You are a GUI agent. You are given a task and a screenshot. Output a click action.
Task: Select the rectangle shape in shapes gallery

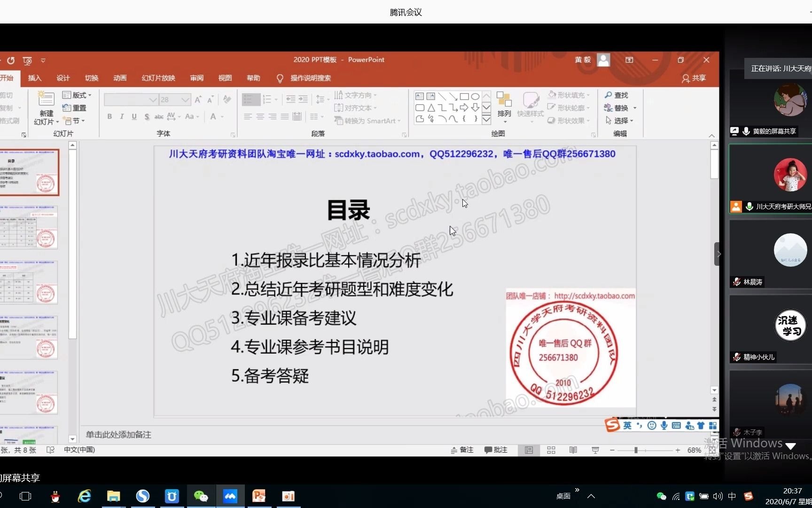click(x=464, y=96)
